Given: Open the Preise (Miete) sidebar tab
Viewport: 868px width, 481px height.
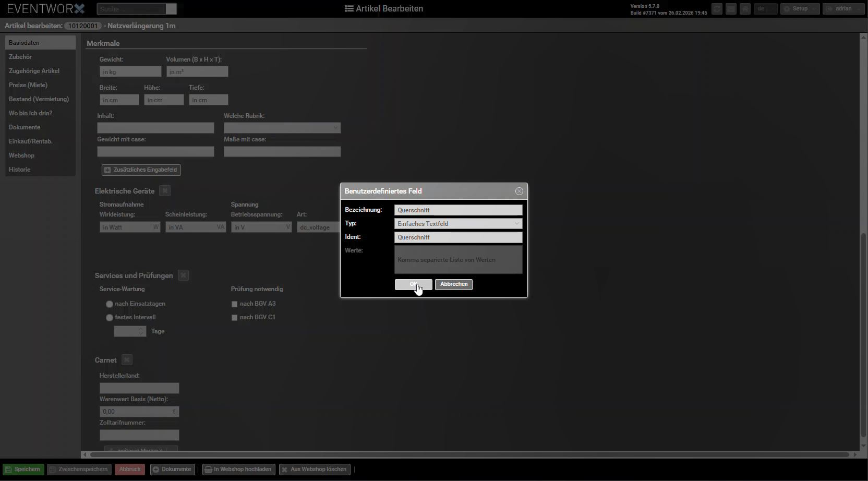Looking at the screenshot, I should 28,85.
